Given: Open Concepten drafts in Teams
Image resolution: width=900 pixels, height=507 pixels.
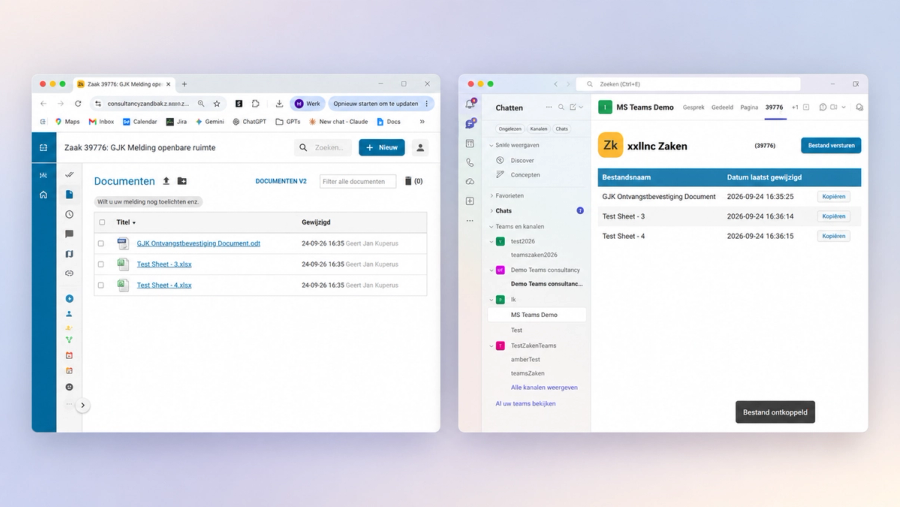Looking at the screenshot, I should [x=525, y=175].
